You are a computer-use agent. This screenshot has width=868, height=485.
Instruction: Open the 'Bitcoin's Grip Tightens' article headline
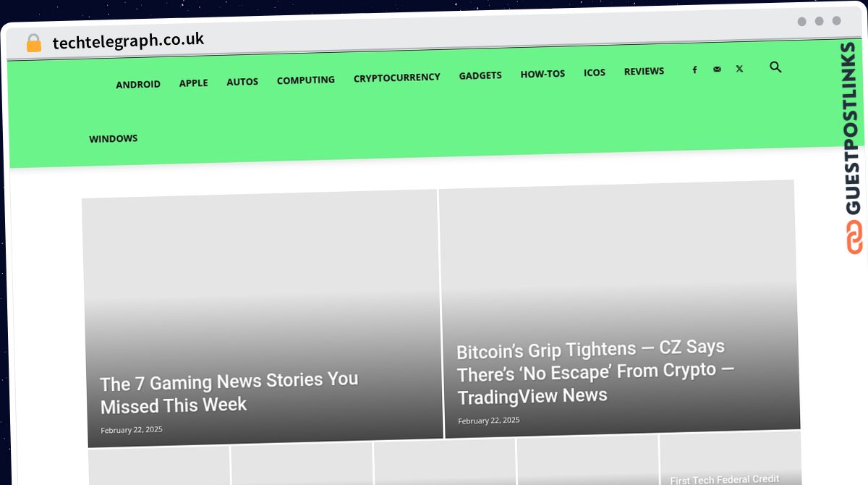pyautogui.click(x=595, y=372)
